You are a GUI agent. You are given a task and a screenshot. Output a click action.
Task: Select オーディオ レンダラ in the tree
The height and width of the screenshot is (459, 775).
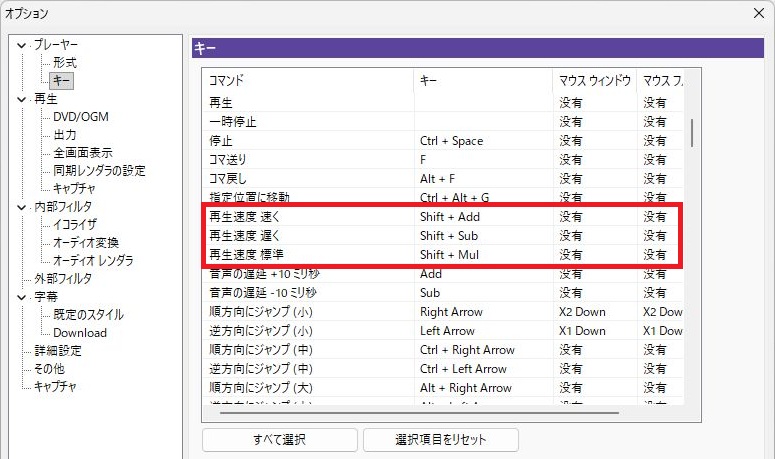click(x=93, y=261)
